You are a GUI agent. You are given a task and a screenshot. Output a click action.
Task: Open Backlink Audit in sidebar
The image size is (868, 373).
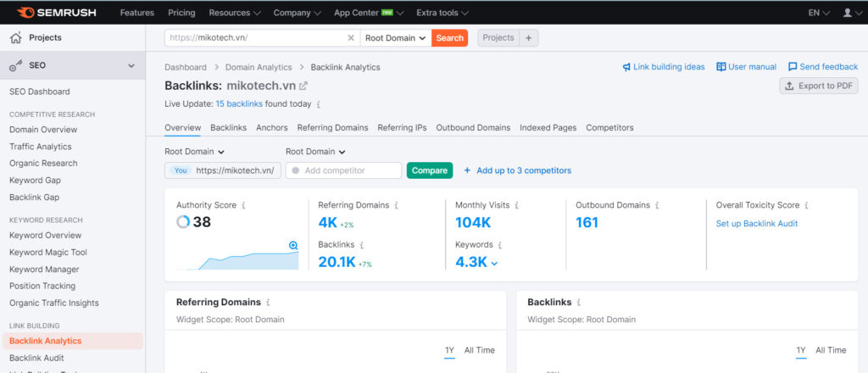36,358
